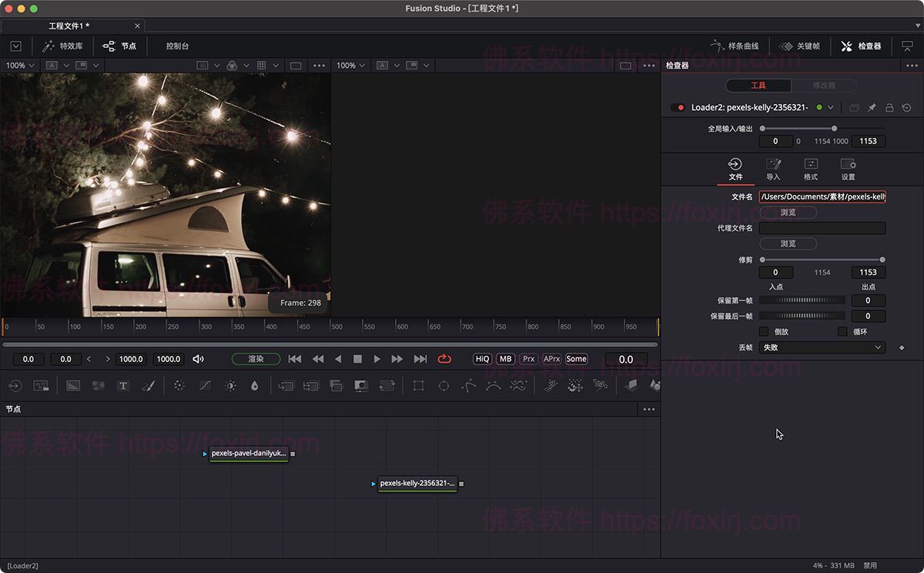The image size is (924, 573).
Task: Select the Rectangle mask tool
Action: pos(419,385)
